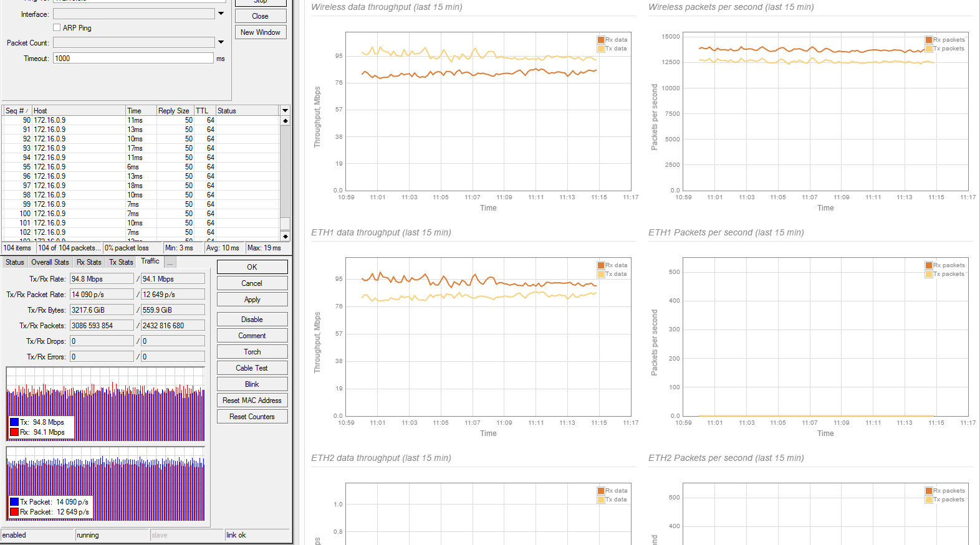Click the Disable button
This screenshot has height=545, width=980.
pos(252,320)
